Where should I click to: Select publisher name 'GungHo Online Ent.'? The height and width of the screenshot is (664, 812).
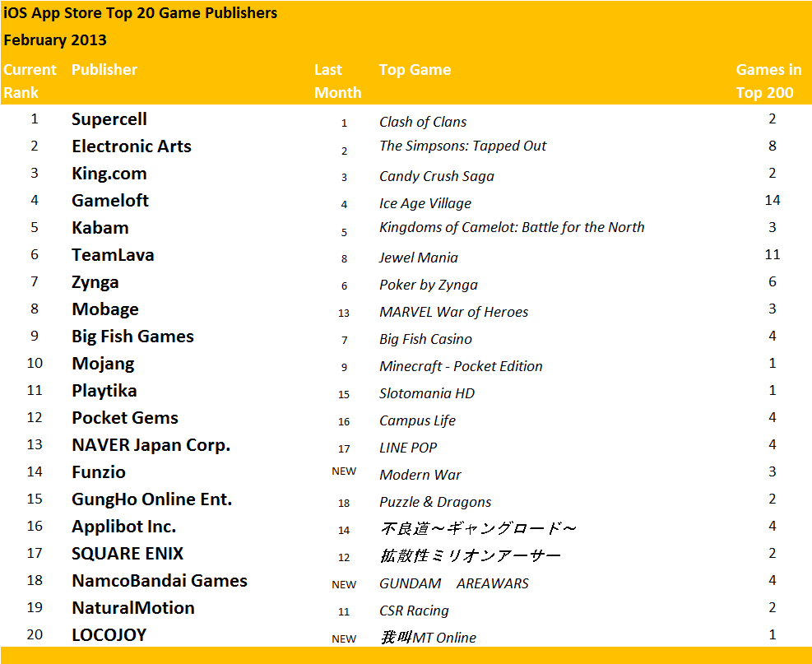click(151, 499)
